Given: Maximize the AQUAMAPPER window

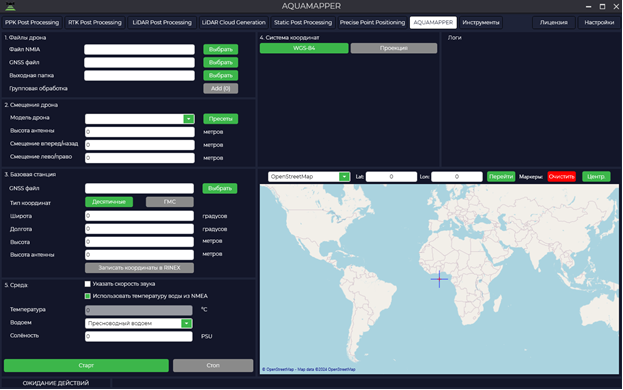Looking at the screenshot, I should click(x=602, y=6).
